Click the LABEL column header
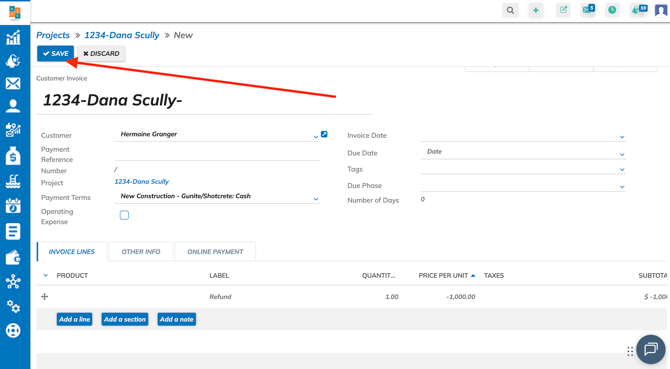This screenshot has height=369, width=670. (219, 275)
